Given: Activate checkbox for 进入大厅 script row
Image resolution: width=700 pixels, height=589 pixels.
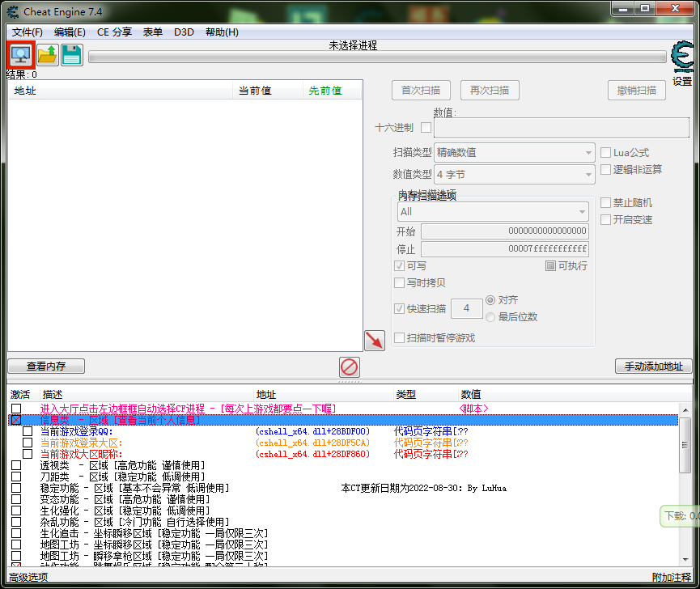Looking at the screenshot, I should pyautogui.click(x=16, y=409).
